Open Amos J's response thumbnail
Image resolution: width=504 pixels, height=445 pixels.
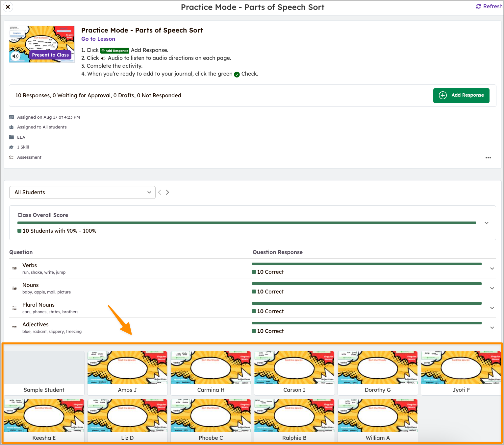point(127,368)
